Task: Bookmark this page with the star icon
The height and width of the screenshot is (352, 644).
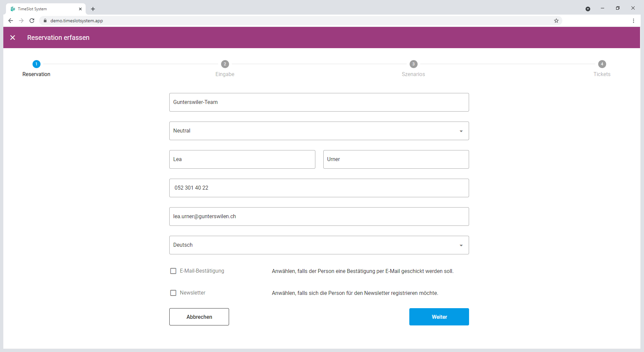Action: [x=556, y=21]
